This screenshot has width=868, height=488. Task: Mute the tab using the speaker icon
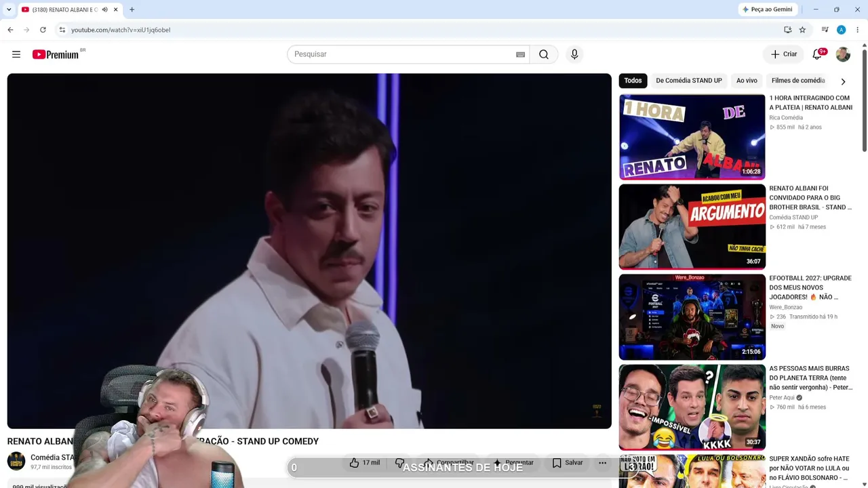(x=104, y=9)
